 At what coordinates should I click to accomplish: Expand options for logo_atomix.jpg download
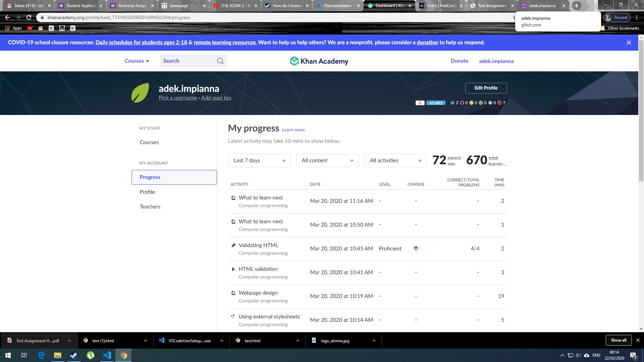(x=374, y=341)
